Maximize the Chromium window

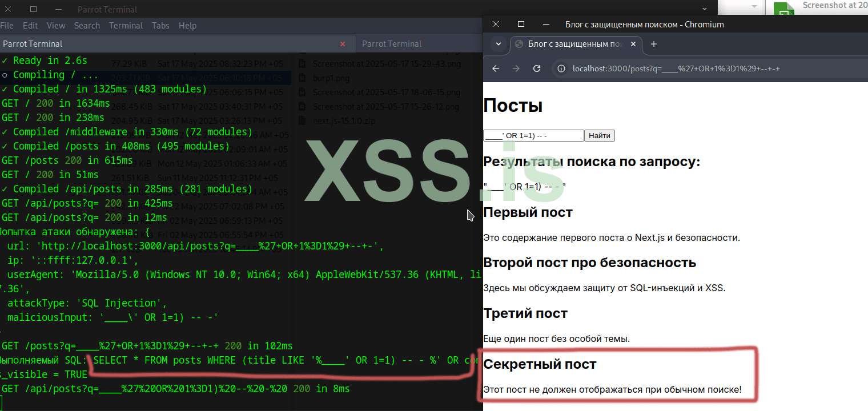[x=521, y=24]
